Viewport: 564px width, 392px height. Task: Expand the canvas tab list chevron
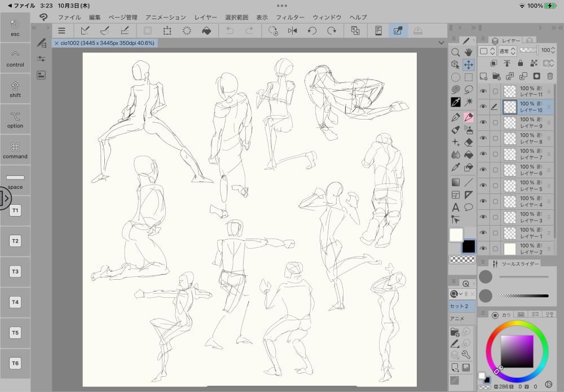(x=440, y=43)
